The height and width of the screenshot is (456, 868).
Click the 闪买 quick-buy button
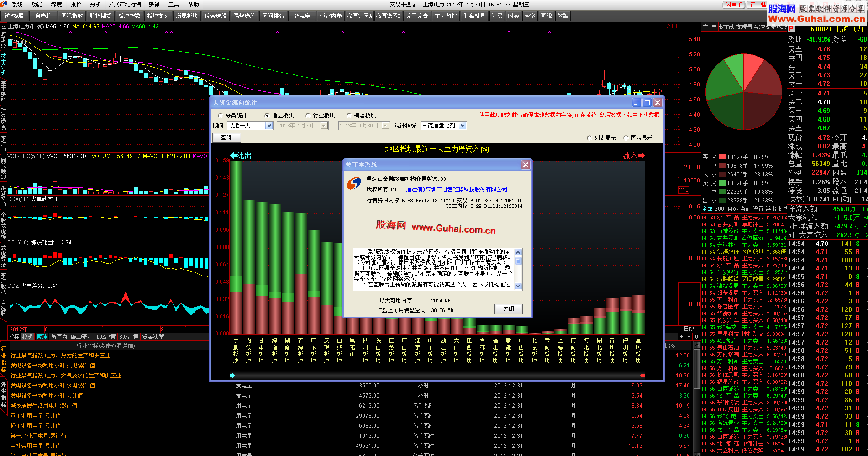coord(497,16)
